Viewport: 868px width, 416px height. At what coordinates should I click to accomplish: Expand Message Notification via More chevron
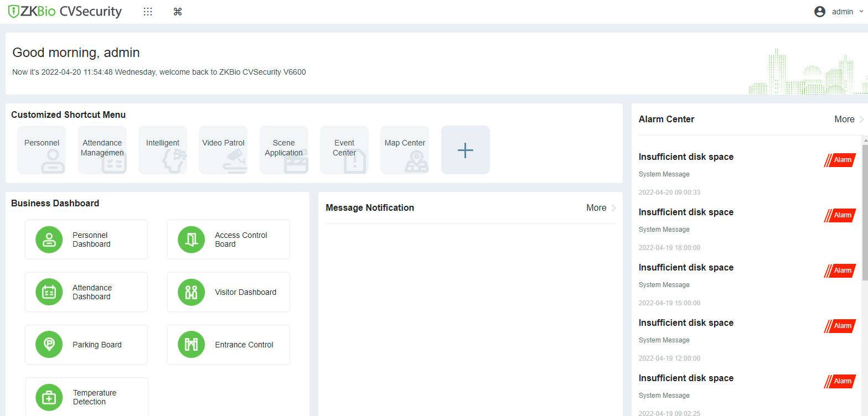(613, 208)
